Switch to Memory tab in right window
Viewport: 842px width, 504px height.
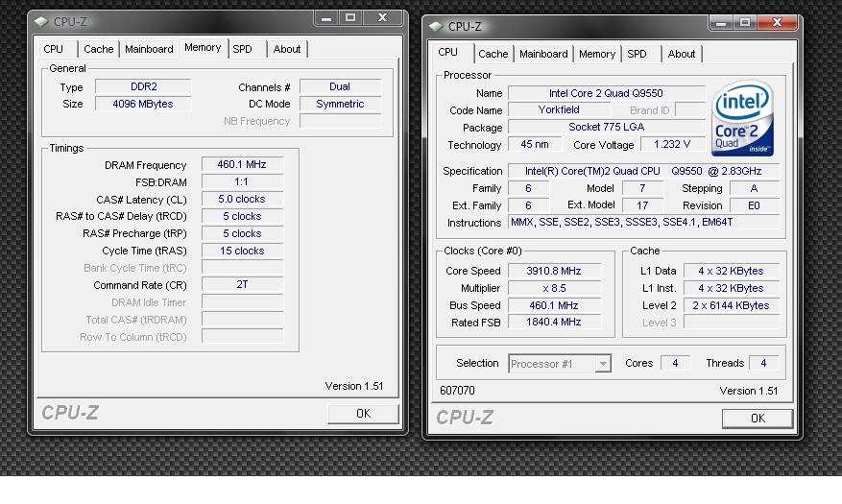coord(596,54)
